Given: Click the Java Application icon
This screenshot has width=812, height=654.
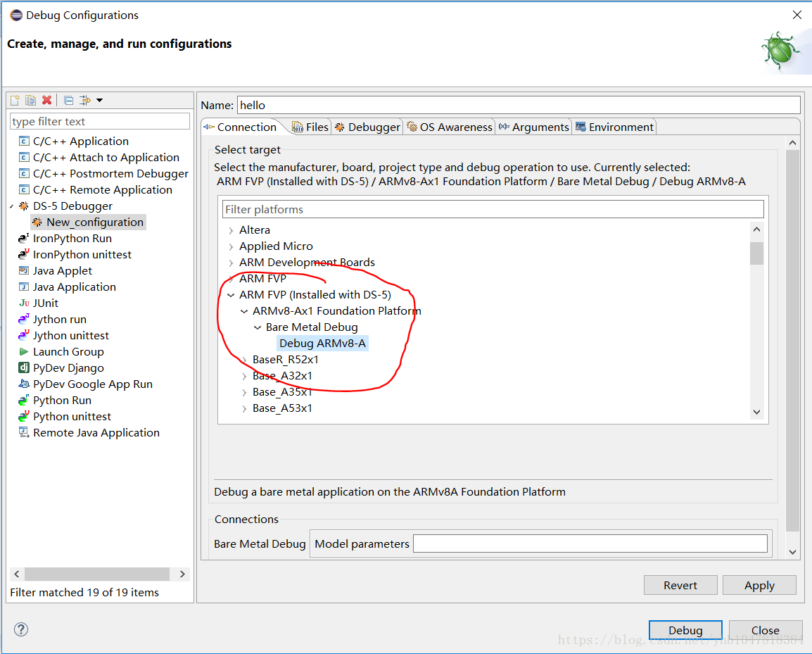Looking at the screenshot, I should (24, 287).
